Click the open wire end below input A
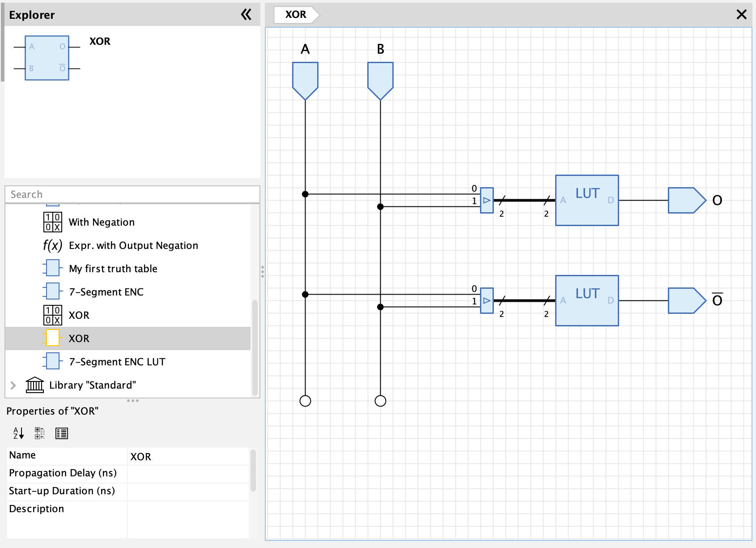The width and height of the screenshot is (756, 548). click(305, 401)
